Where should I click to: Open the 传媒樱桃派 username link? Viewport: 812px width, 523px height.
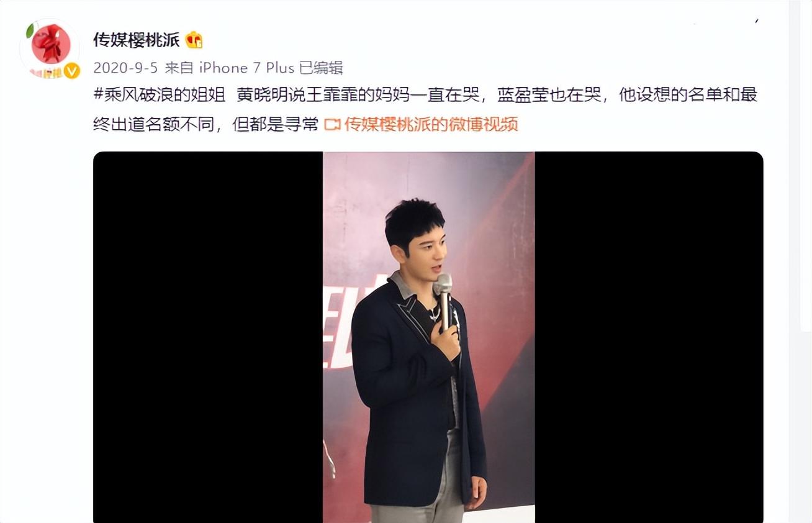coord(137,40)
